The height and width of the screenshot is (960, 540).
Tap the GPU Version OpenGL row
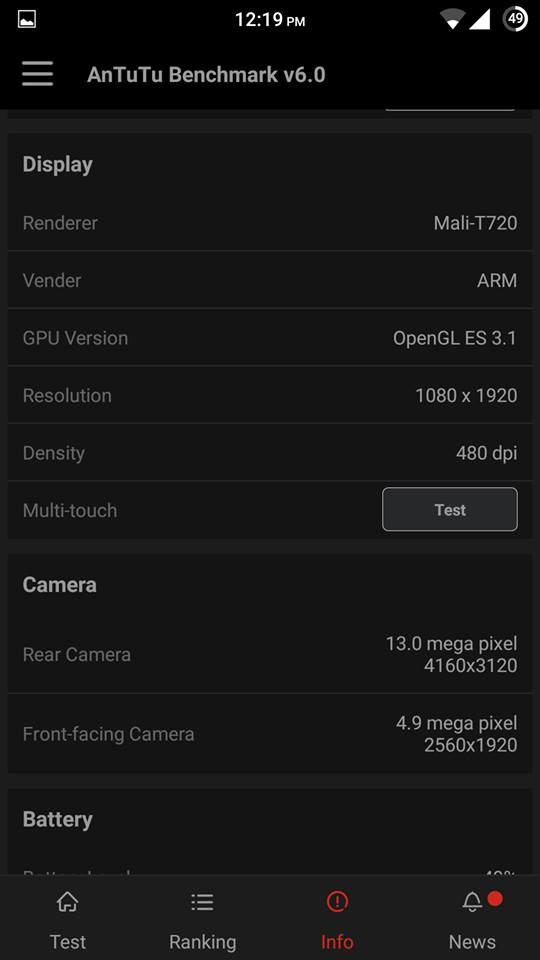click(269, 338)
